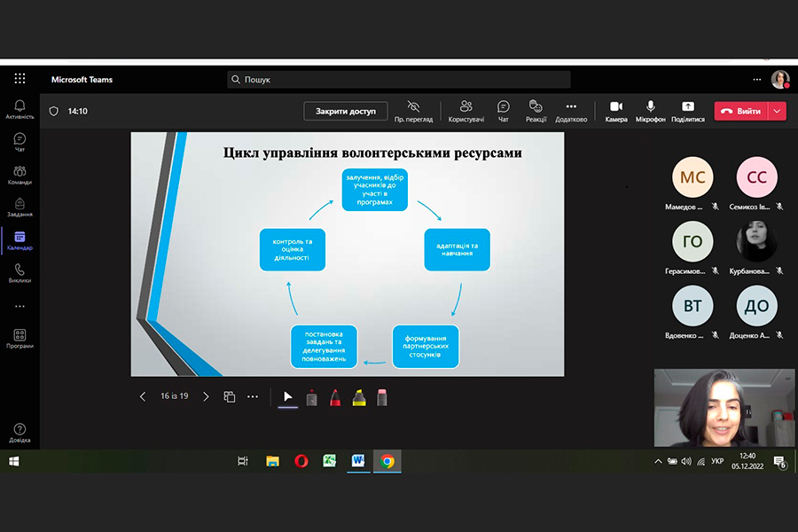
Task: Click the Share content (Поділитися) icon
Action: 688,107
